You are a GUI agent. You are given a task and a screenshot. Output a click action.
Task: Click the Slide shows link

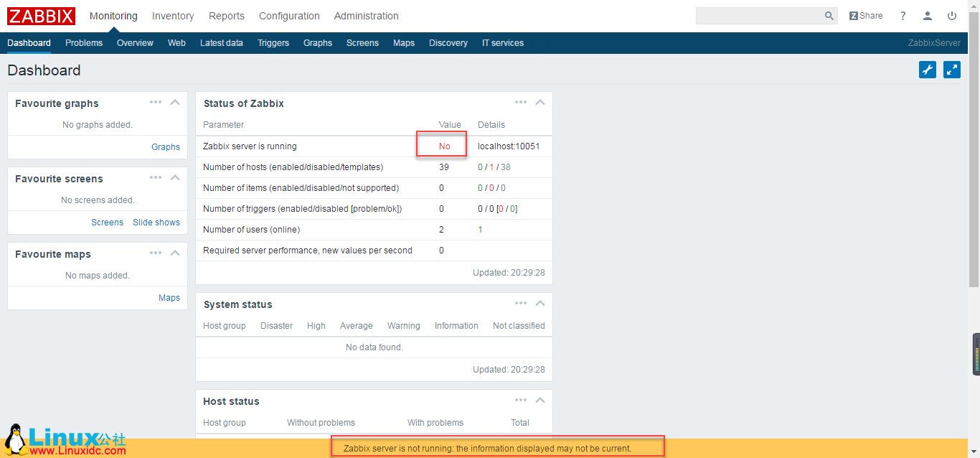156,222
